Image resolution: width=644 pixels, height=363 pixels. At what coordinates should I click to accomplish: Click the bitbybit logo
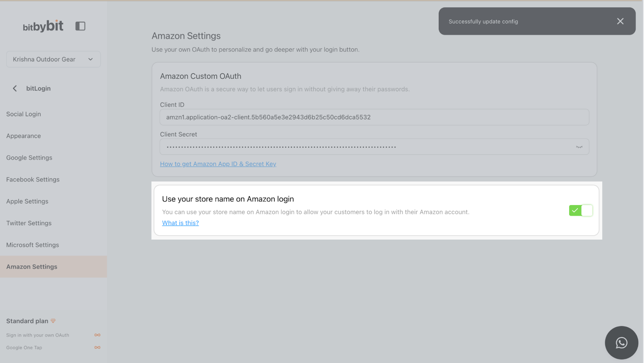[43, 26]
